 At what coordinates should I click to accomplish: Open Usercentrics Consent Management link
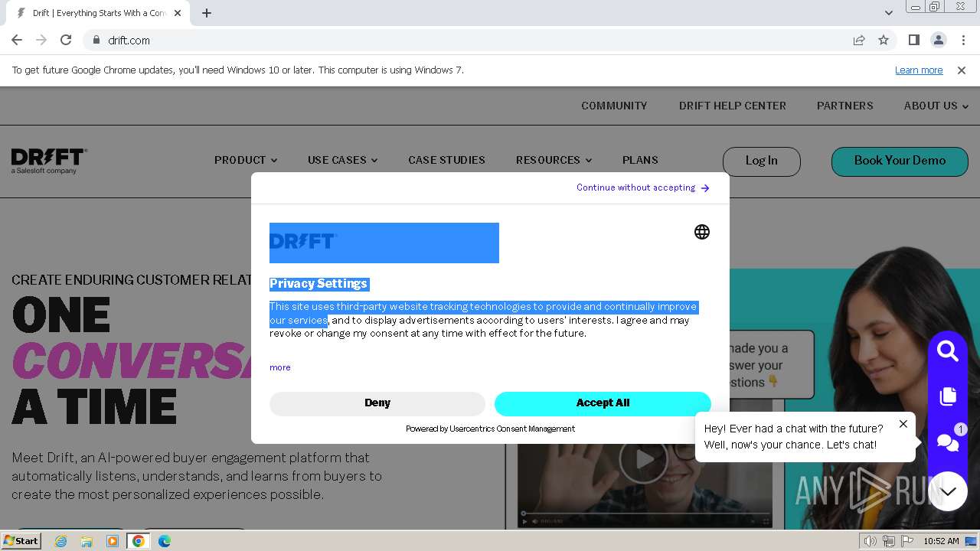(x=511, y=429)
